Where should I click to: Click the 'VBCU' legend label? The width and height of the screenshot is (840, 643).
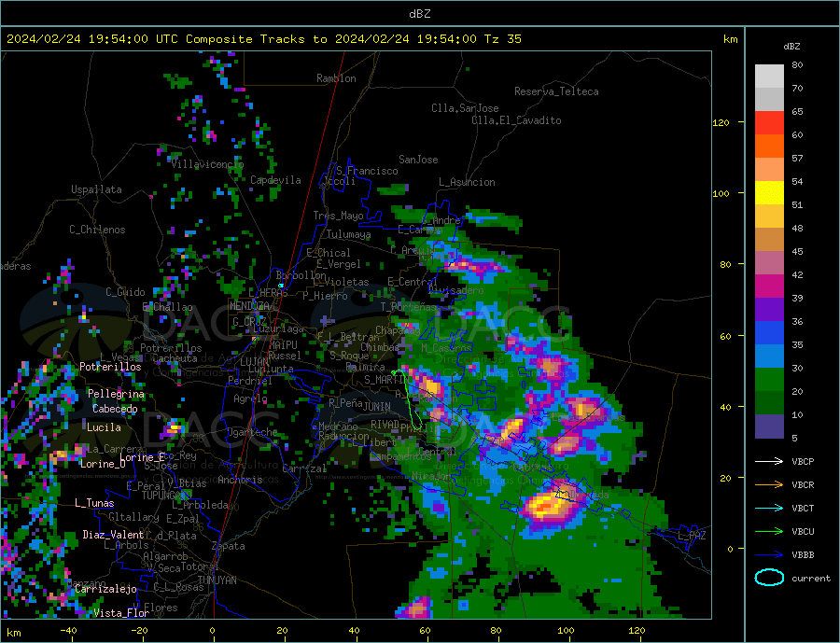pyautogui.click(x=803, y=532)
